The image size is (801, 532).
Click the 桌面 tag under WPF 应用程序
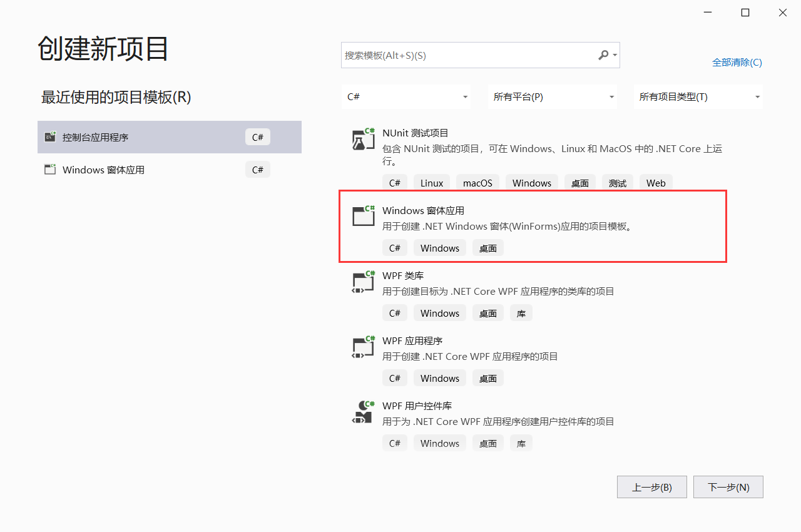tap(487, 377)
